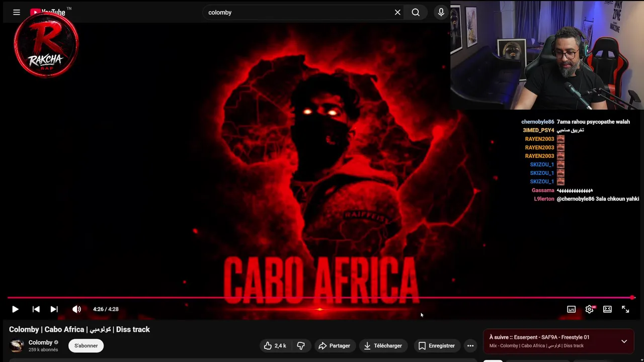Play the paused video
This screenshot has height=362, width=644.
pos(15,309)
